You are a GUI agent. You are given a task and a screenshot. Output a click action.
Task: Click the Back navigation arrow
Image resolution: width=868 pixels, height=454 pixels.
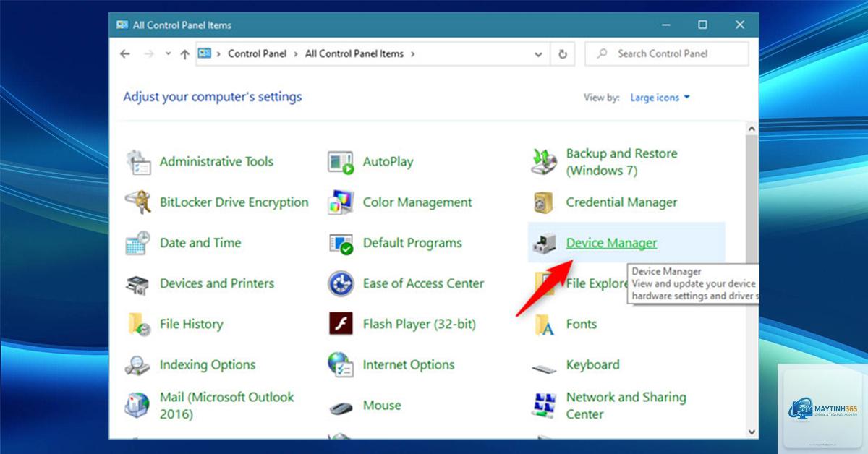click(x=125, y=53)
